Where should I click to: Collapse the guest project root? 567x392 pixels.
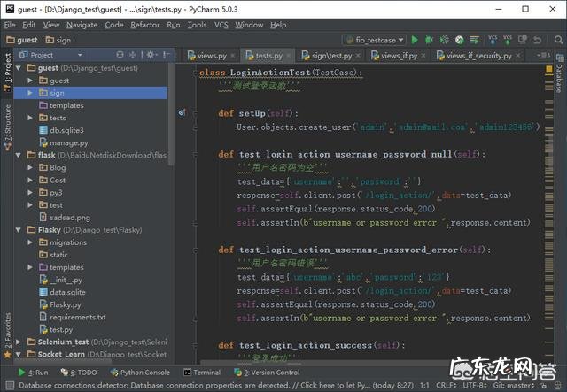[x=19, y=68]
